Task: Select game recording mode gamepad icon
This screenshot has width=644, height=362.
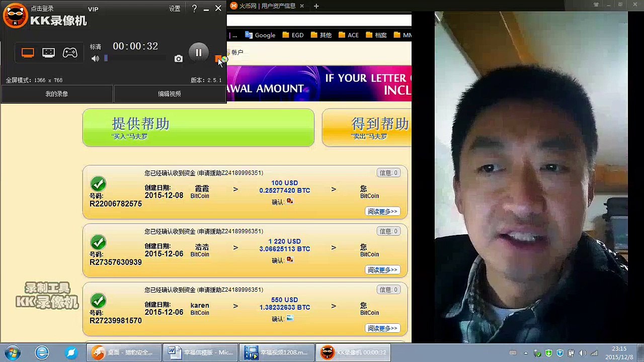Action: coord(70,53)
